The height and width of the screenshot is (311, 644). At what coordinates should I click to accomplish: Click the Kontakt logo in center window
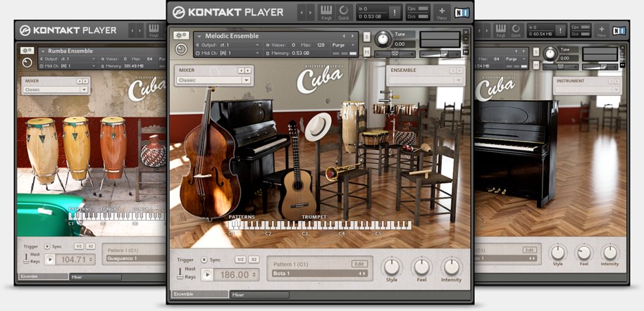tap(178, 12)
